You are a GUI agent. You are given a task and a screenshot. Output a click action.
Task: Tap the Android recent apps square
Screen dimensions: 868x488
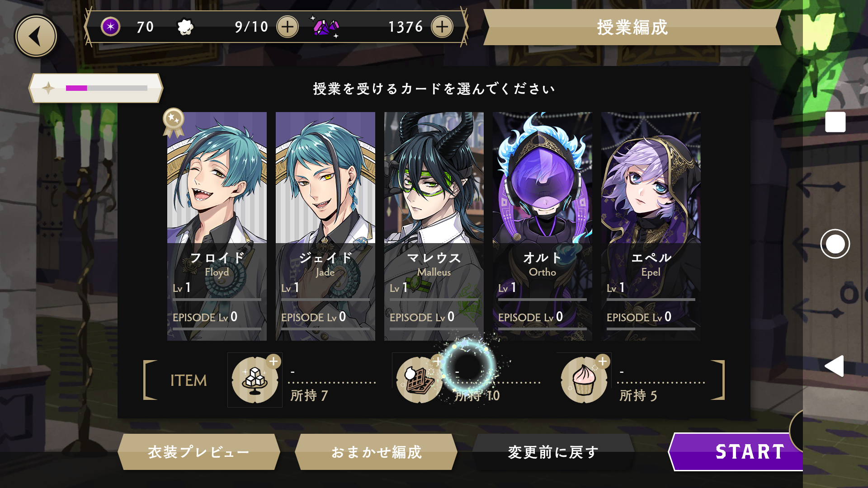(835, 122)
